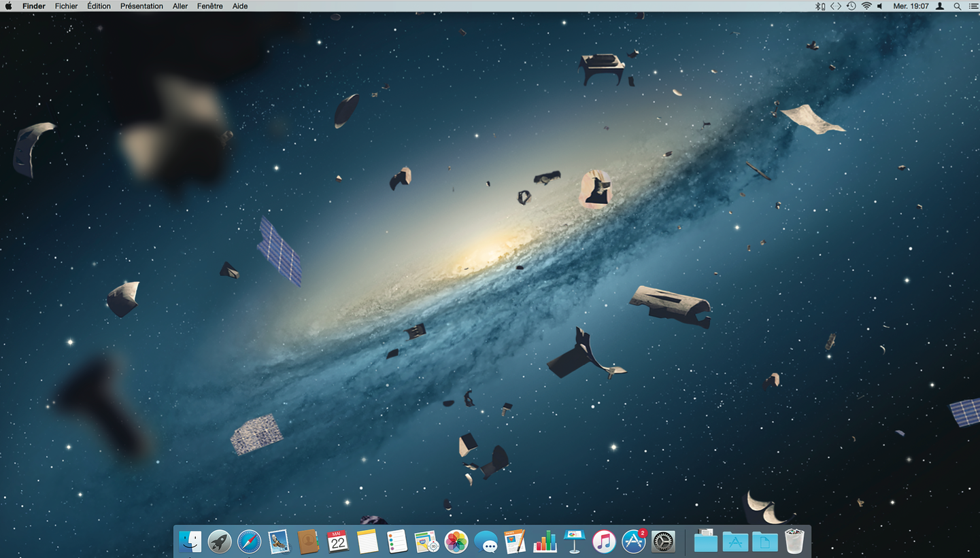
Task: Open Launchpad from the Dock
Action: pyautogui.click(x=220, y=542)
